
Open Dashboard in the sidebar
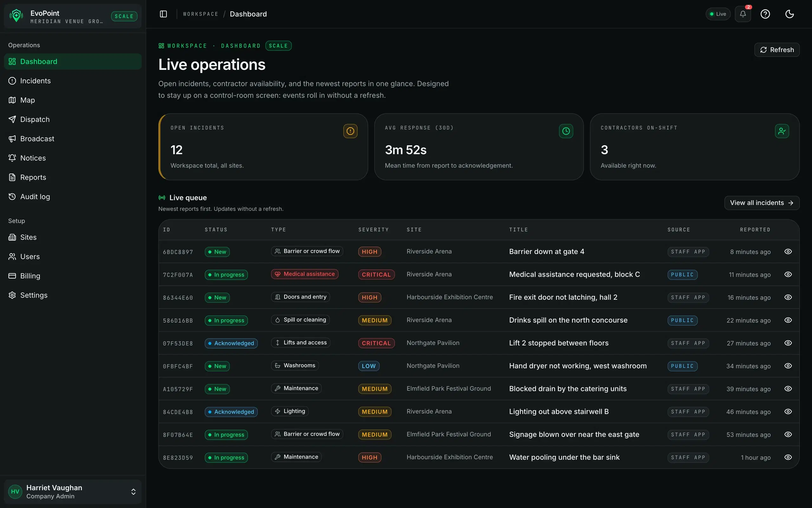tap(73, 62)
